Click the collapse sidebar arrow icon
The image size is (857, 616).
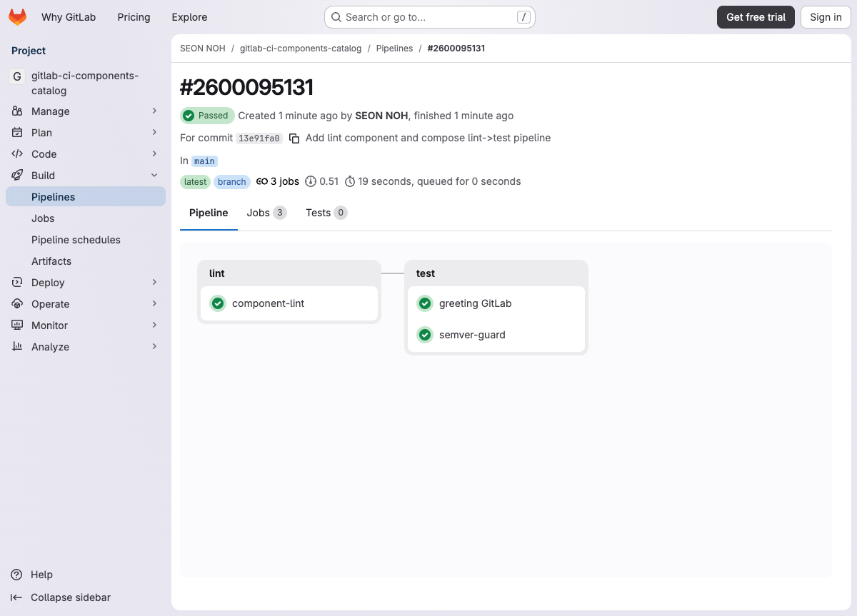(16, 597)
